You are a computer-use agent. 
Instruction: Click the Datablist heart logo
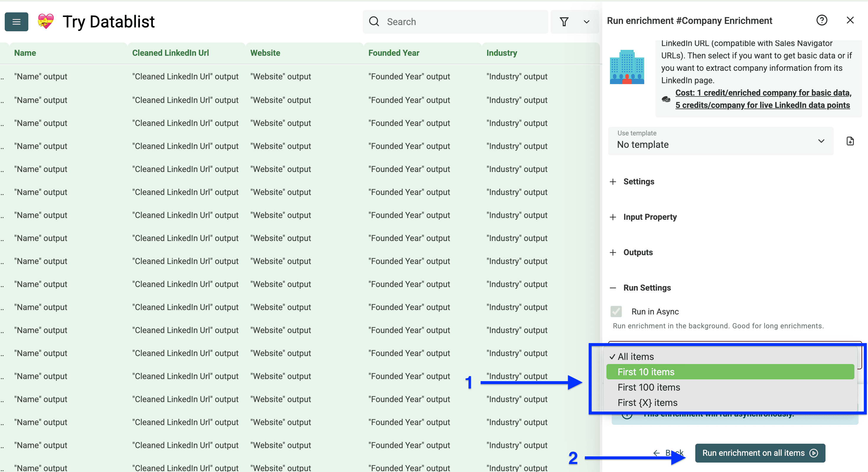point(45,21)
